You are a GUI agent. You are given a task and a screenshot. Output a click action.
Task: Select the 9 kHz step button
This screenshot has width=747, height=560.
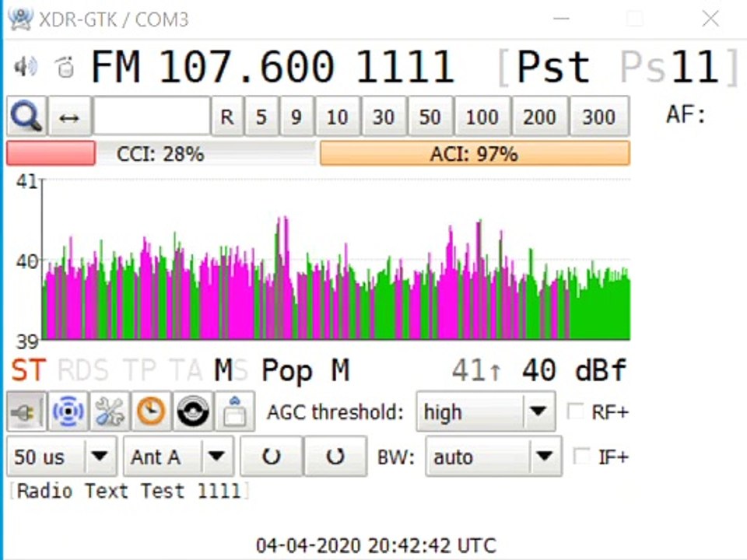[296, 117]
